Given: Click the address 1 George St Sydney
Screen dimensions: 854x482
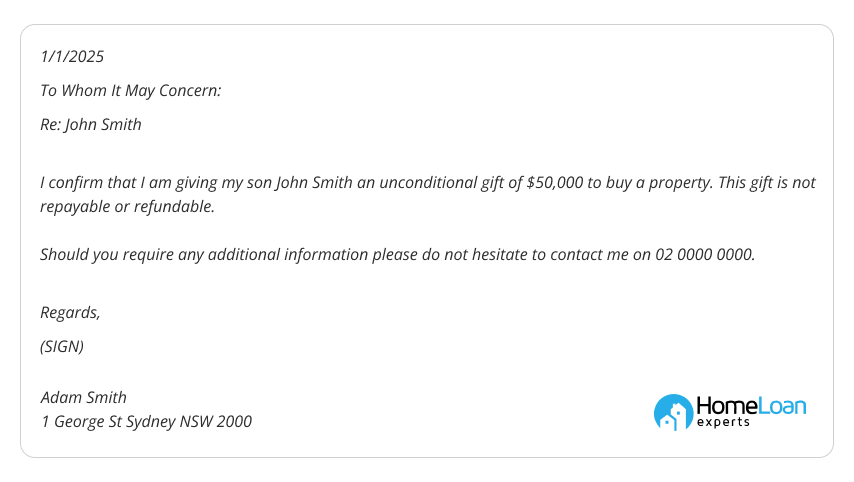Looking at the screenshot, I should click(108, 422).
